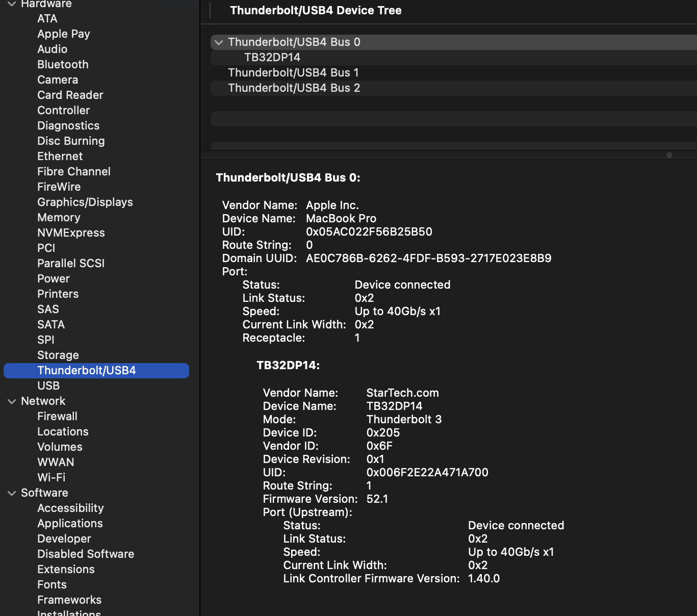
Task: Click the Domain UUID value AE0C786B-6262-4FDF-B593-2717E023E8B9
Action: [x=429, y=259]
